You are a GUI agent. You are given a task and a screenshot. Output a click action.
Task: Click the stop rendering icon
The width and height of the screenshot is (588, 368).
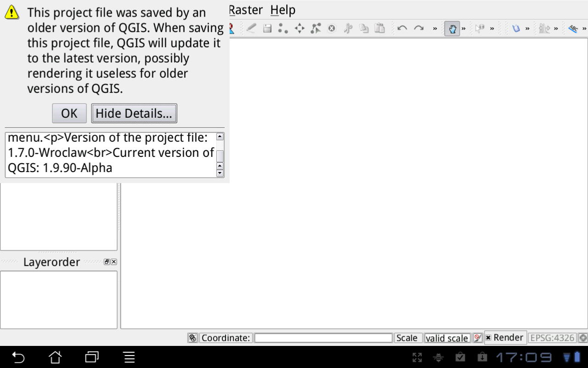click(x=478, y=338)
